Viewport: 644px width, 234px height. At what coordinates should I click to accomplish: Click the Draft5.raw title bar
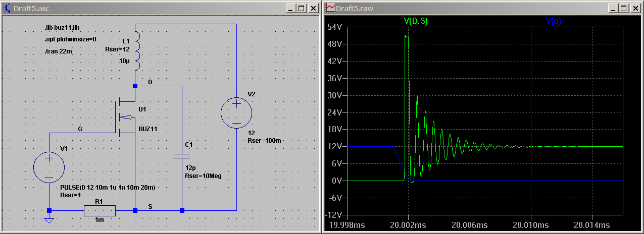(x=483, y=8)
